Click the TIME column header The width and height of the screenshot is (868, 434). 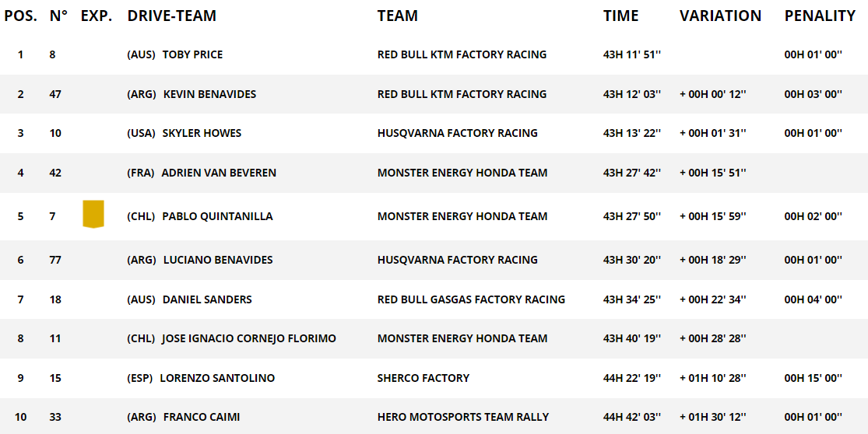[620, 16]
